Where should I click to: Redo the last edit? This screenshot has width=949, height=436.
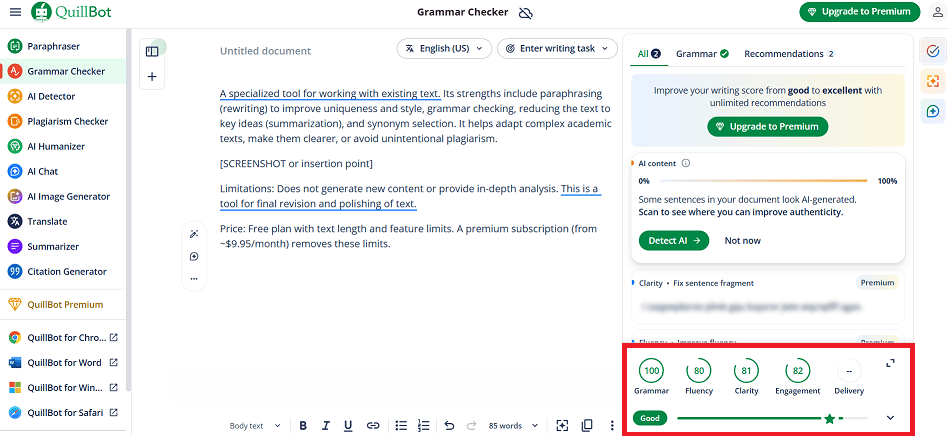coord(471,426)
